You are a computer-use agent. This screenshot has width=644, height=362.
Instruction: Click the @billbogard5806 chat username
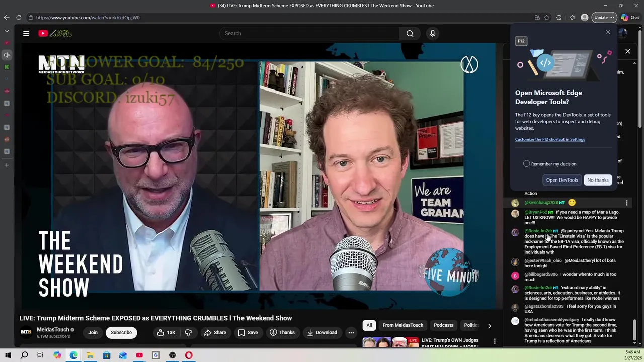tap(541, 275)
